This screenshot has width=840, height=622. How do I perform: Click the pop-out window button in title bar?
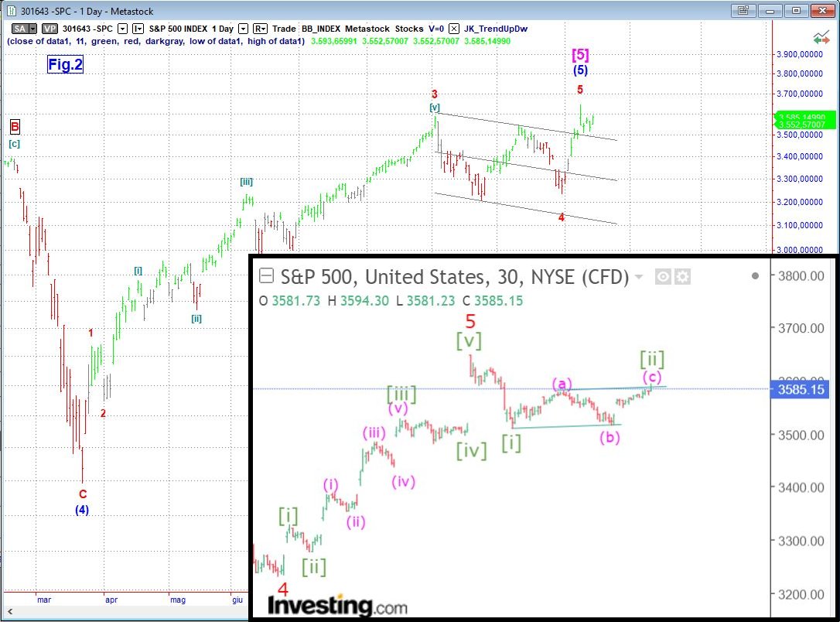coord(743,10)
